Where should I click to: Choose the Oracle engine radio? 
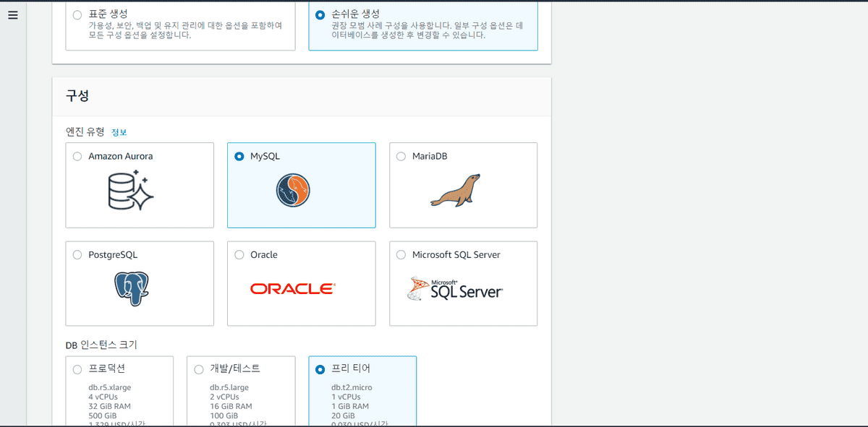point(239,255)
